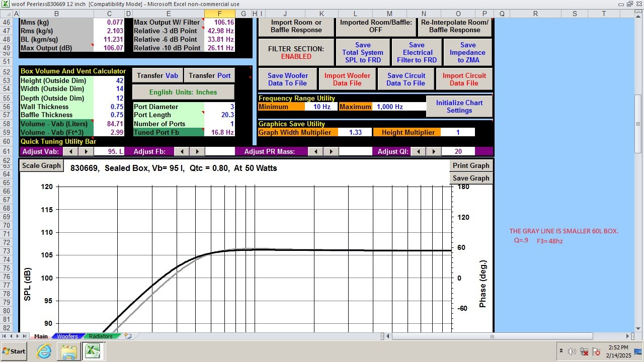Click the volume icon in system tray
The height and width of the screenshot is (362, 644).
572,351
